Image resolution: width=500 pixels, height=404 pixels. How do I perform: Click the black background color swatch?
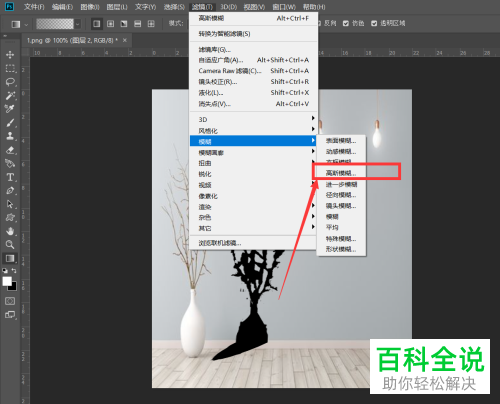pos(13,287)
